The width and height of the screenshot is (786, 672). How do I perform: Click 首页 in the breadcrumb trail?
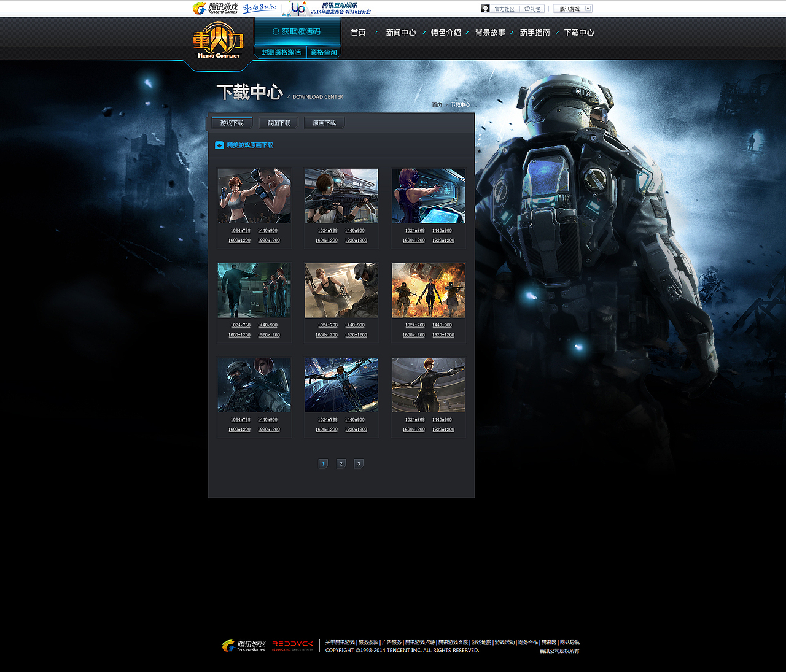pos(437,104)
